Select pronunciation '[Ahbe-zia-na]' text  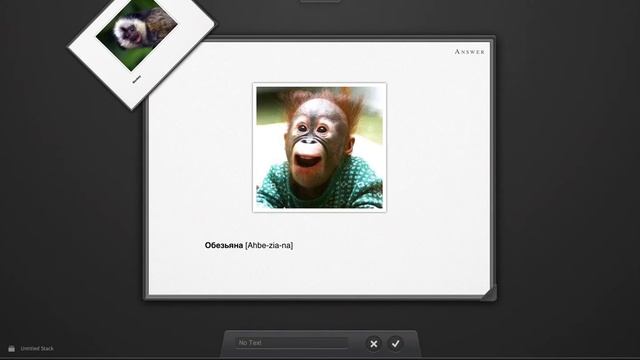(x=269, y=245)
